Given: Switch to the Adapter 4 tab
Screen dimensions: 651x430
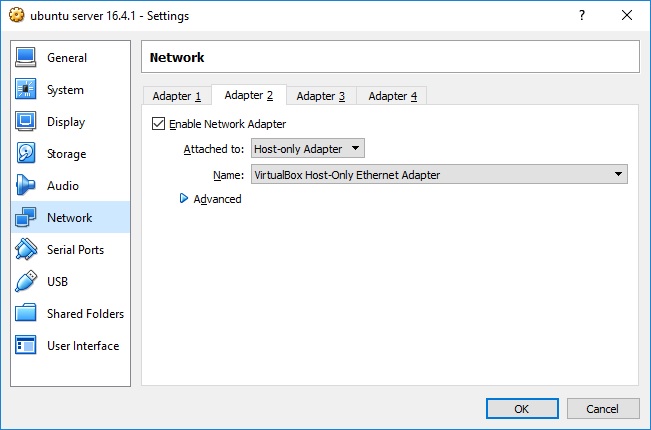Looking at the screenshot, I should [392, 96].
